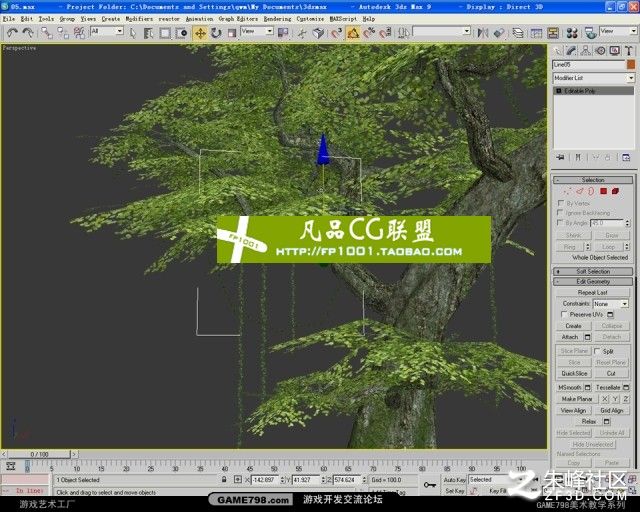Image resolution: width=640 pixels, height=512 pixels.
Task: Switch to the Motion panel tab
Action: [x=600, y=51]
